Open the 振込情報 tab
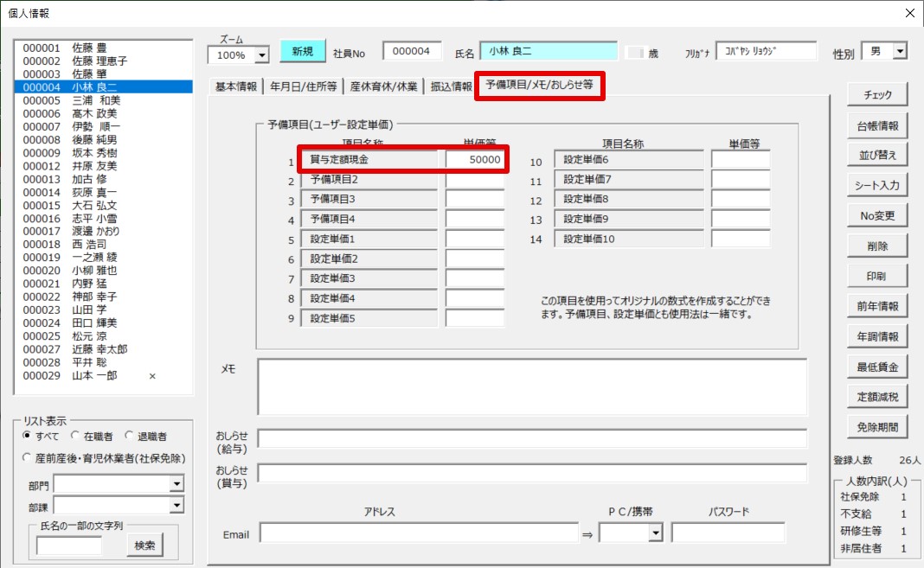 point(452,86)
